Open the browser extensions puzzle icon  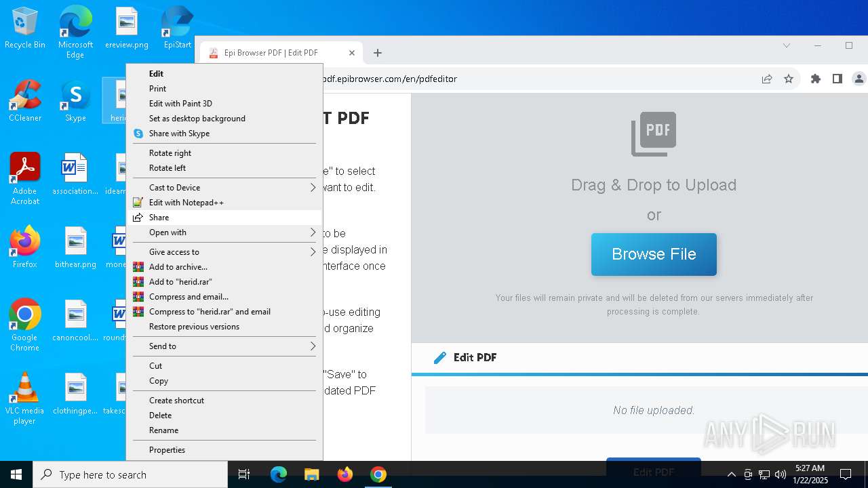816,79
